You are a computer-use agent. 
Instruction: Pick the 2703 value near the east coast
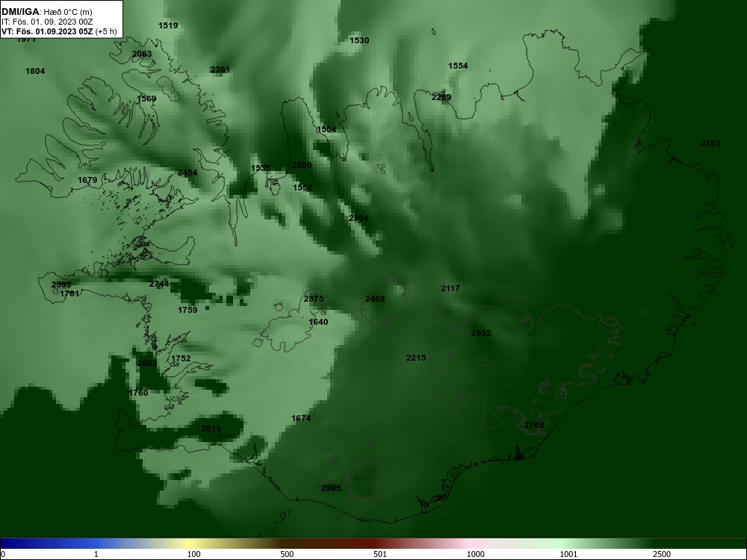click(710, 143)
